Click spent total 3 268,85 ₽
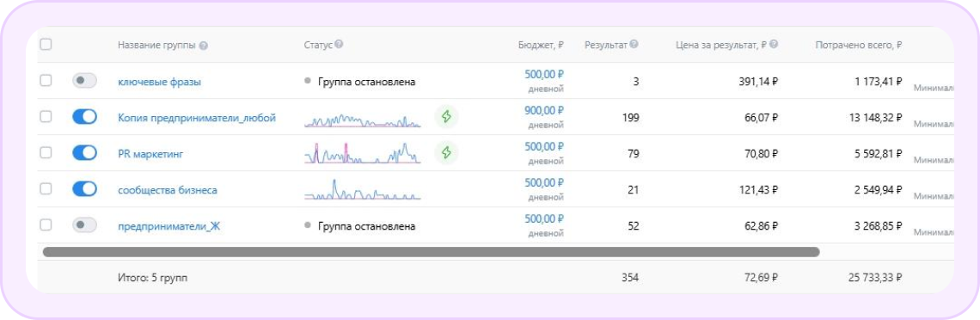Viewport: 980px width, 320px height. point(878,226)
